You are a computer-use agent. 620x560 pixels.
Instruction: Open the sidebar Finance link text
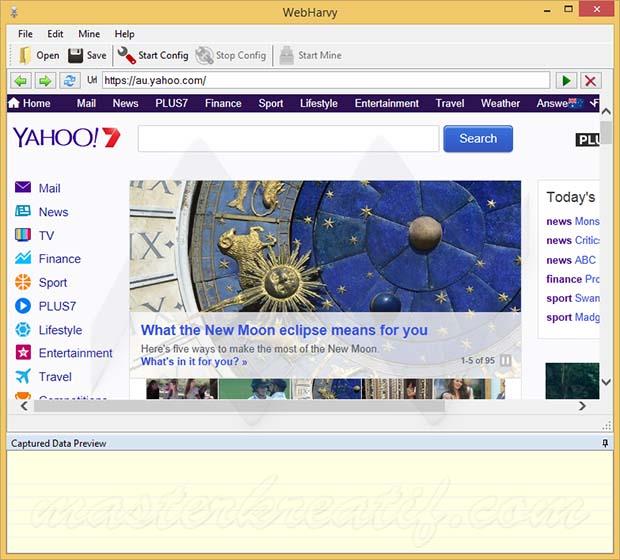point(60,259)
